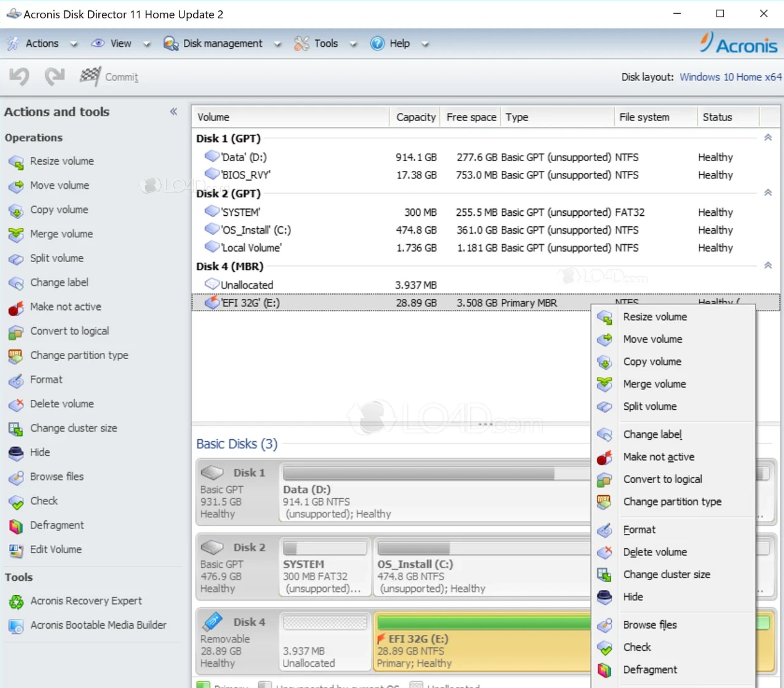Screen dimensions: 784x688
Task: Click Change label icon in sidebar
Action: (x=16, y=283)
